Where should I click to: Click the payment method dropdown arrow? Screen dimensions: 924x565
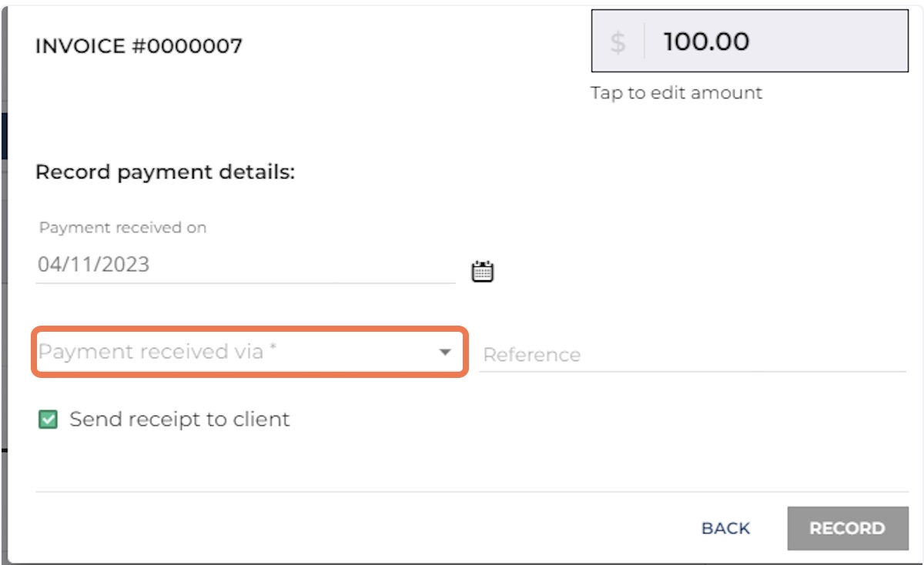click(444, 353)
